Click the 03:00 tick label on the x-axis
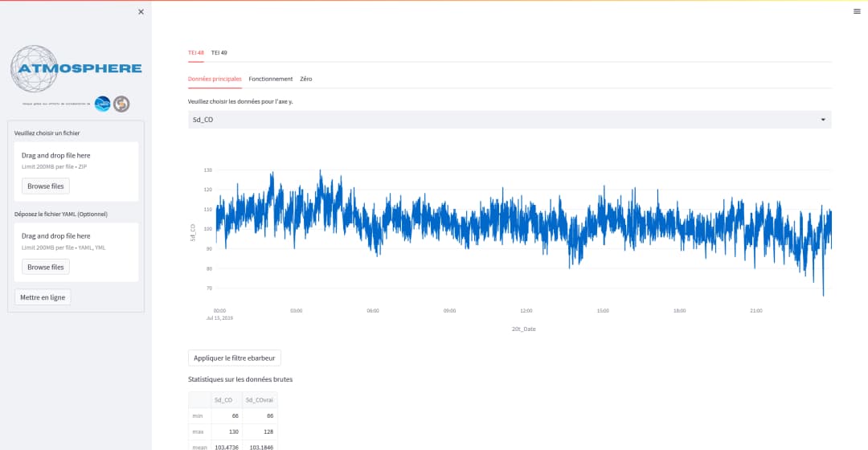Viewport: 868px width, 450px height. point(296,310)
